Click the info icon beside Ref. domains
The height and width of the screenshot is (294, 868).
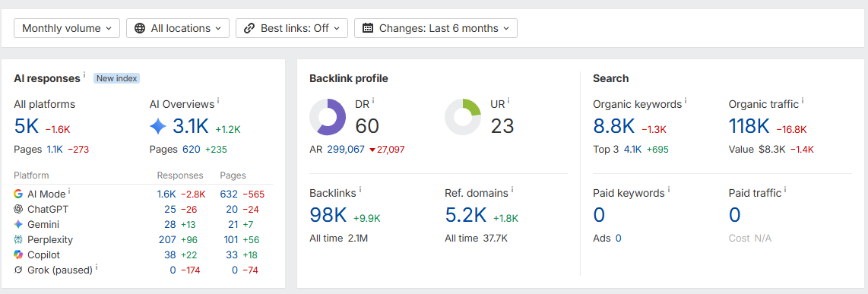point(512,190)
